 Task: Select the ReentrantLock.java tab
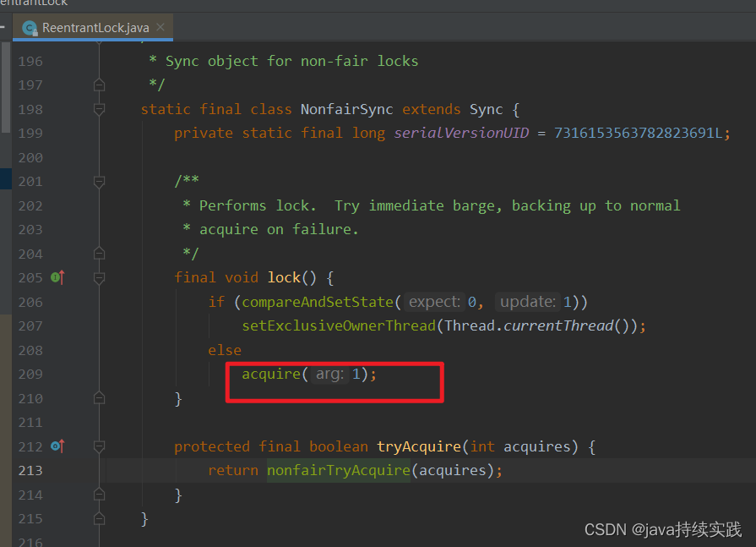[x=93, y=28]
